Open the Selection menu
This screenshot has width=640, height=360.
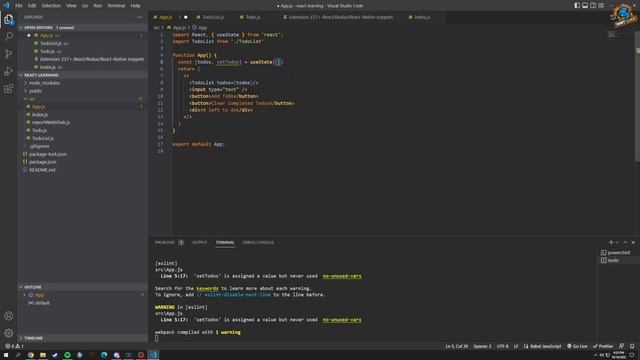pyautogui.click(x=51, y=6)
